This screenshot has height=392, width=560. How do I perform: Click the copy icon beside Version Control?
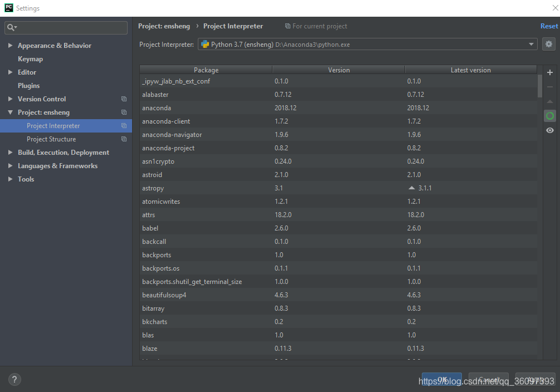(124, 99)
